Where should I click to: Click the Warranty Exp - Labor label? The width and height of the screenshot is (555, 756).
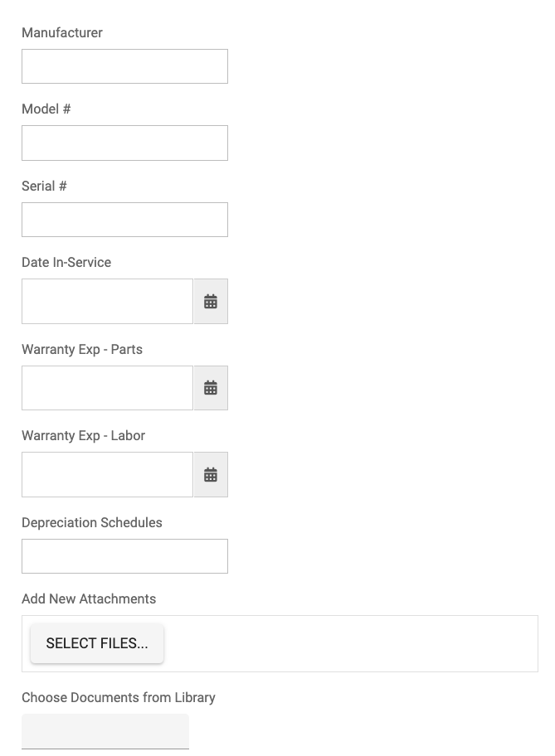pyautogui.click(x=83, y=436)
